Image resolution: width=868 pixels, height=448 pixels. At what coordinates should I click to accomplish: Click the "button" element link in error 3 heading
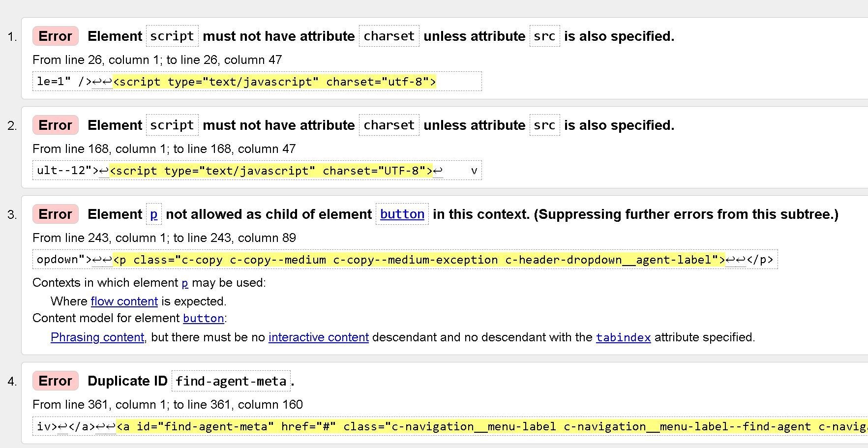402,214
